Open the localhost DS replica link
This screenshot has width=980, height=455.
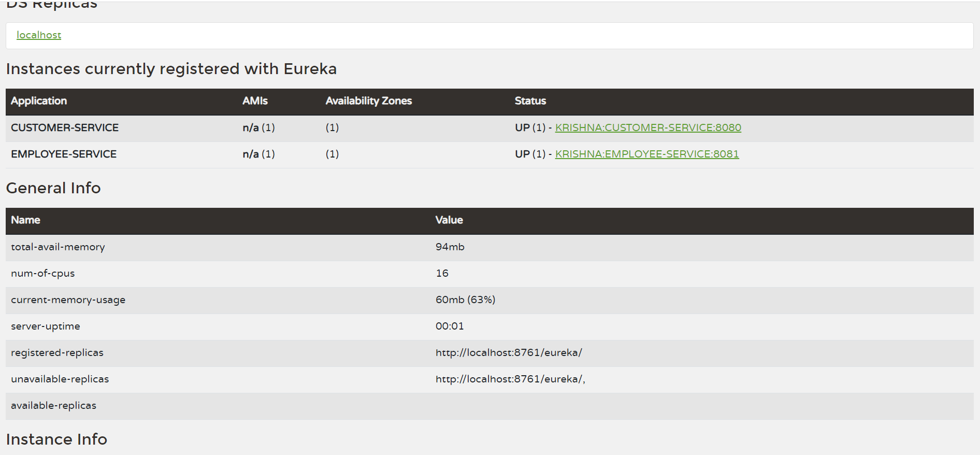pos(39,35)
